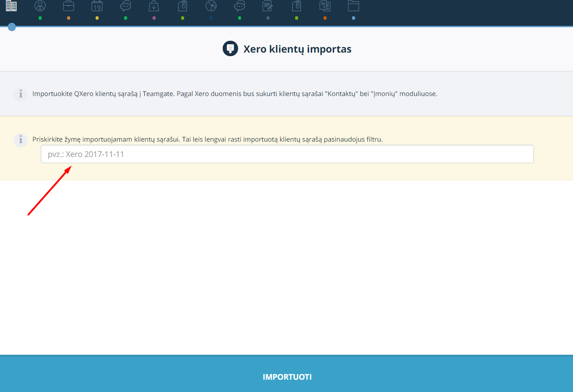Open the Contacts person icon
Image resolution: width=573 pixels, height=392 pixels.
[40, 6]
